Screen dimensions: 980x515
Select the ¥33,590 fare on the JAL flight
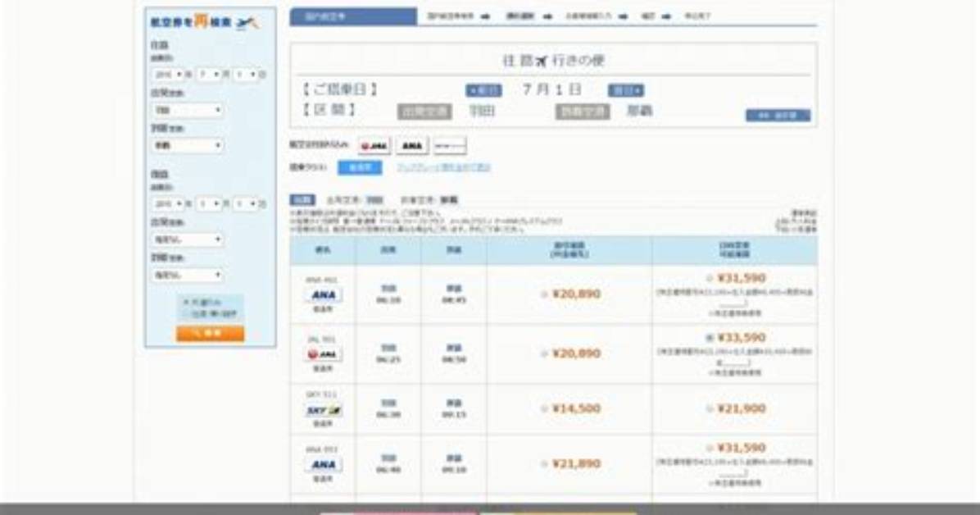(710, 338)
